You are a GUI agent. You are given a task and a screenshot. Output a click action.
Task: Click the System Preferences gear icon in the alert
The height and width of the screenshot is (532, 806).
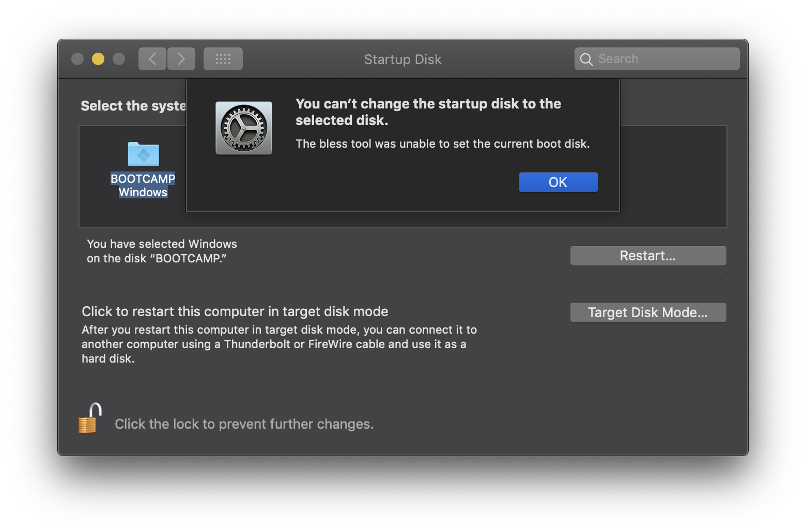tap(244, 128)
